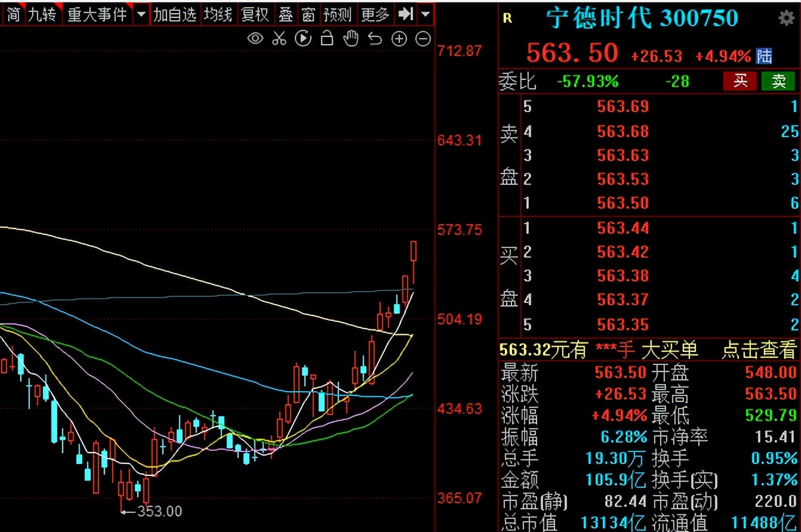Start chart replay playback
801x532 pixels.
(303, 39)
